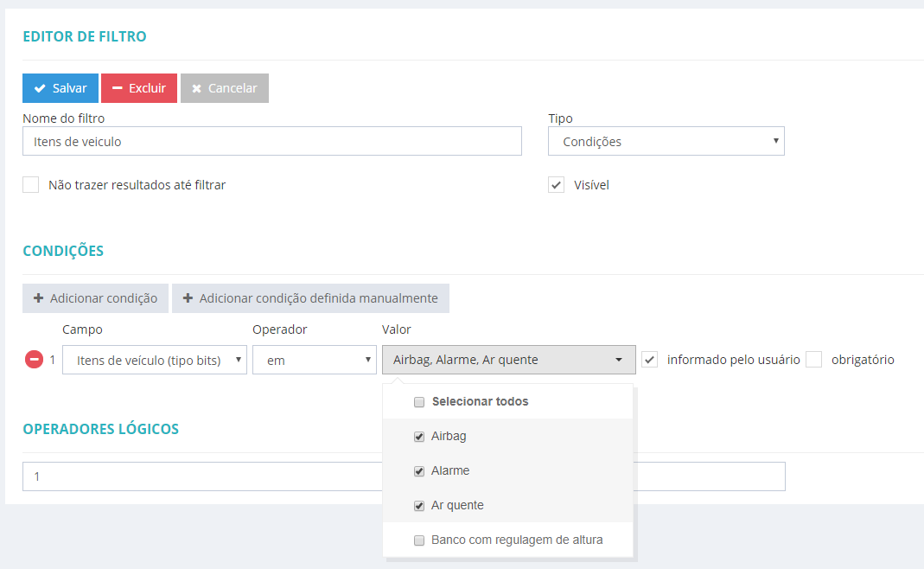
Task: Click the Salvar button
Action: pyautogui.click(x=61, y=88)
